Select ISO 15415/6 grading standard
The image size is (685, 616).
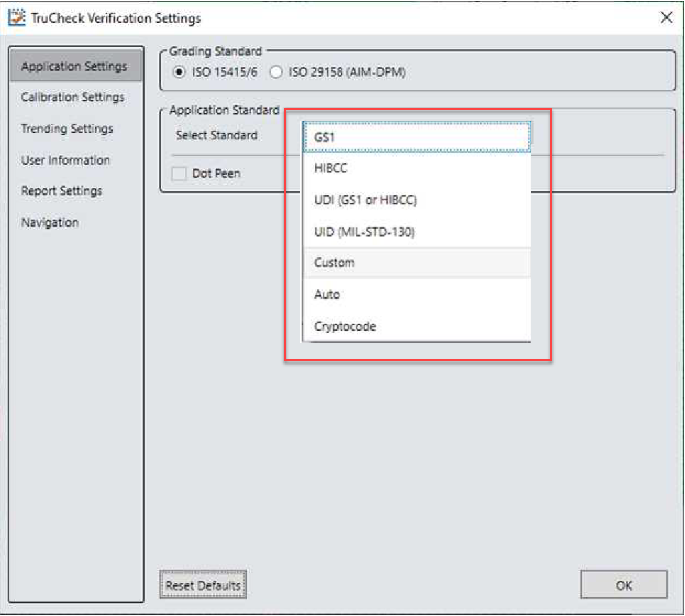179,73
